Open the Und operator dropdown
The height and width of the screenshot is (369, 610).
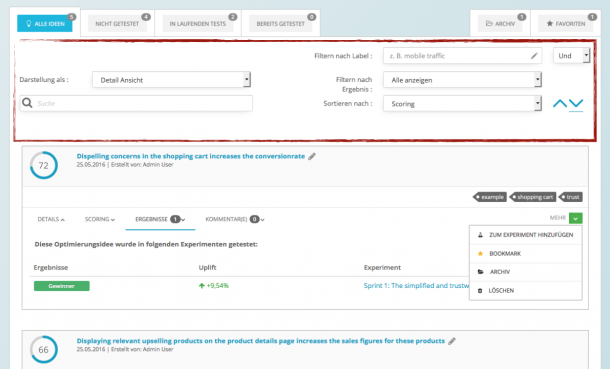[x=571, y=56]
